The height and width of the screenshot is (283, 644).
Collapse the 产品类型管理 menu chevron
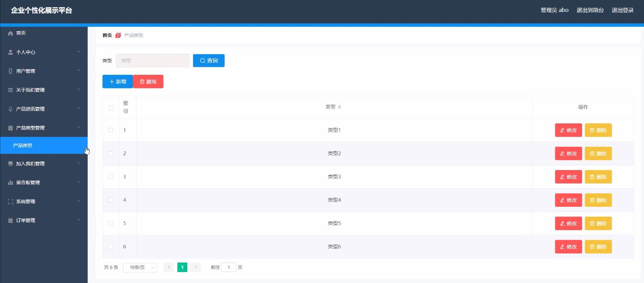point(79,127)
